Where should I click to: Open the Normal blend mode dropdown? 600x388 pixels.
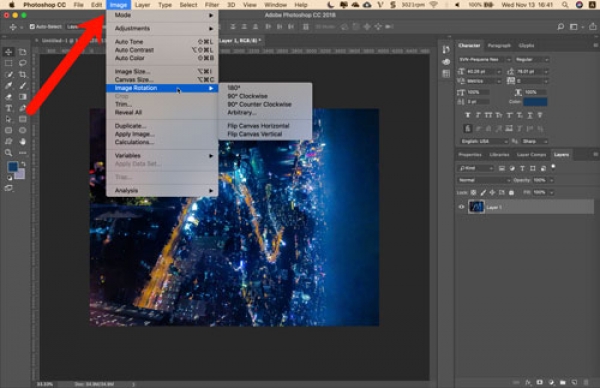484,180
